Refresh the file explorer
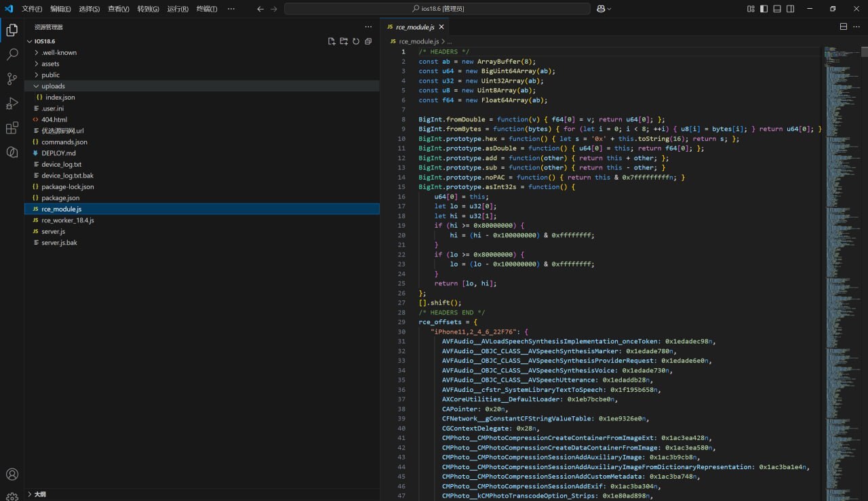The height and width of the screenshot is (501, 868). (x=356, y=41)
